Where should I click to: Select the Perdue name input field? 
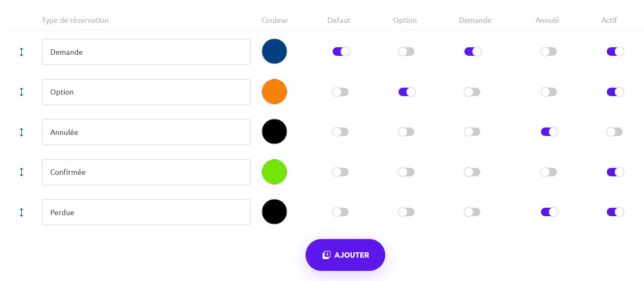(146, 212)
